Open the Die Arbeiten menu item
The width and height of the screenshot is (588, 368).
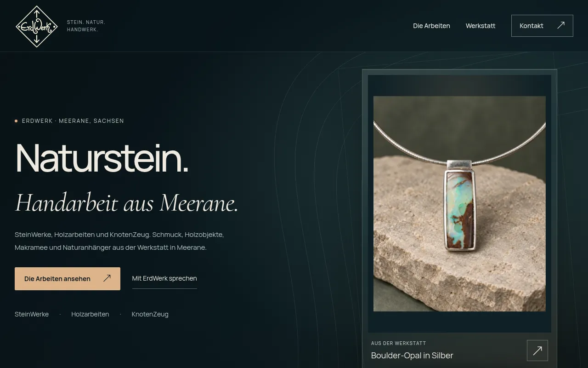[431, 26]
